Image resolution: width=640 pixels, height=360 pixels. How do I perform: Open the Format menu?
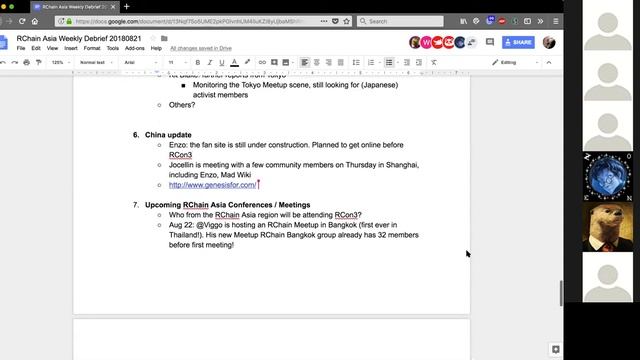(x=92, y=48)
